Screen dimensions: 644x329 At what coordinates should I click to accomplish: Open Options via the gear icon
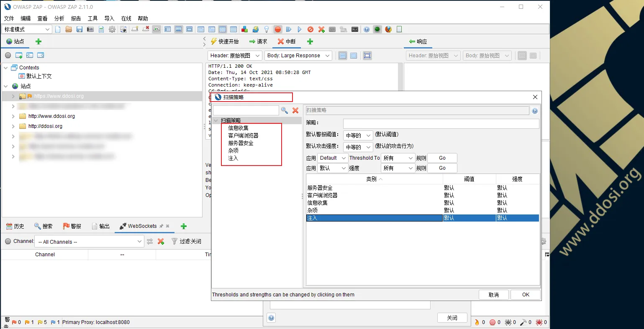[112, 29]
